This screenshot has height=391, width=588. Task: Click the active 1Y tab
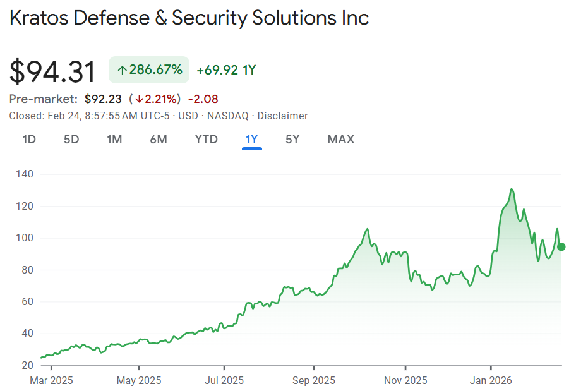pos(252,140)
